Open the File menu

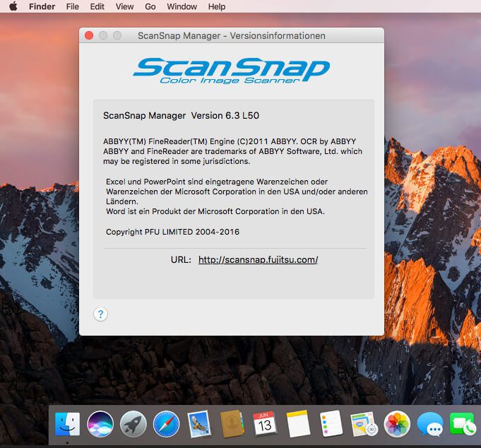(x=72, y=6)
